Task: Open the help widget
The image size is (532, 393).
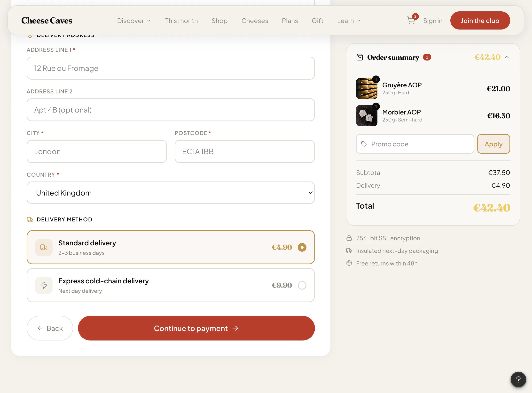Action: [518, 379]
